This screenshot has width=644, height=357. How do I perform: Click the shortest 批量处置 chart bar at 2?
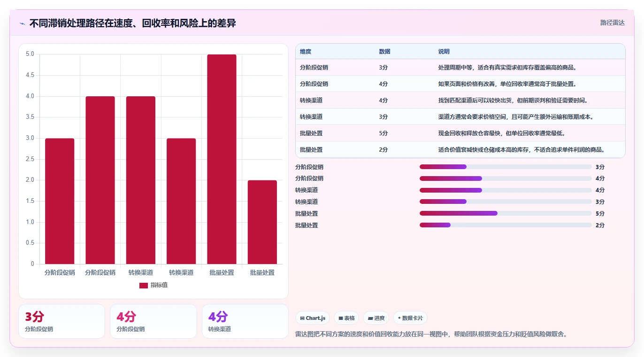click(262, 222)
